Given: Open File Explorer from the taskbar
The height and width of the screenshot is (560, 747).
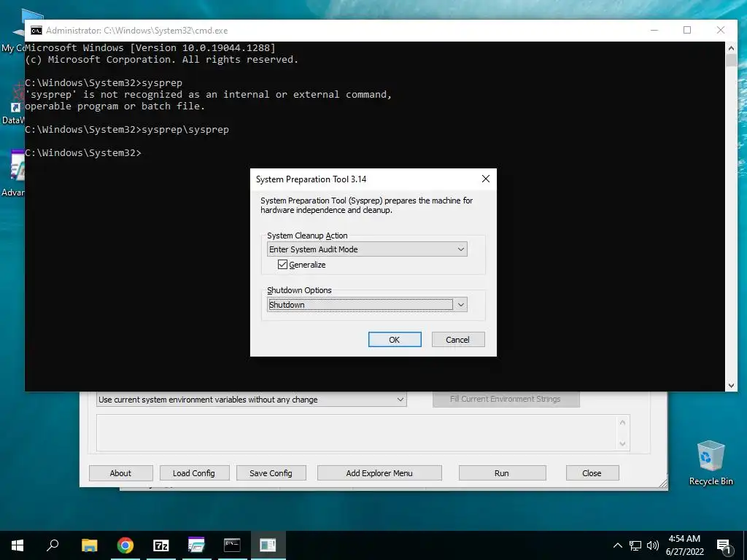Looking at the screenshot, I should (89, 545).
